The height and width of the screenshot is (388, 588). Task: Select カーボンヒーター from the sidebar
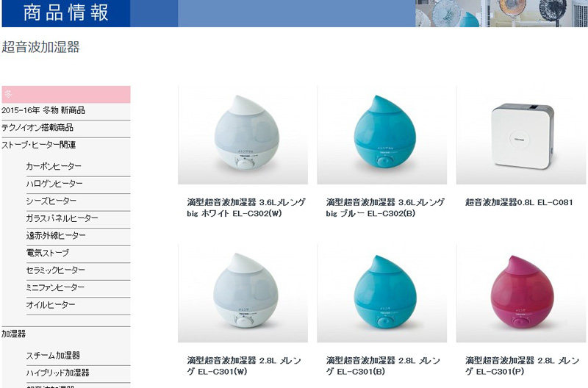54,167
